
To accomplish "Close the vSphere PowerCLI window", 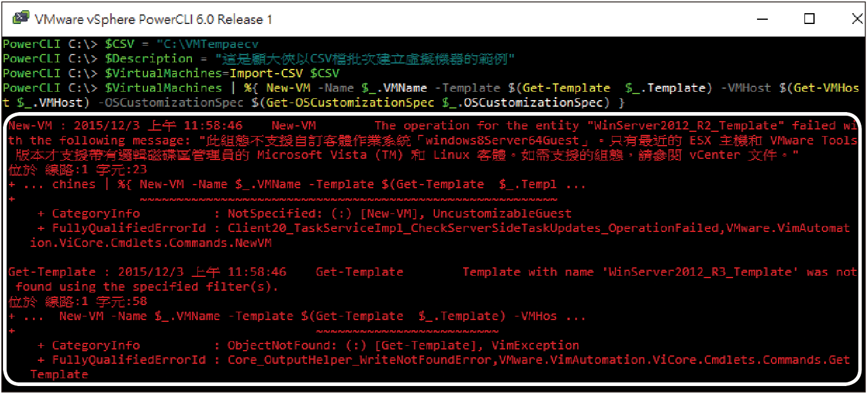I will tap(857, 19).
